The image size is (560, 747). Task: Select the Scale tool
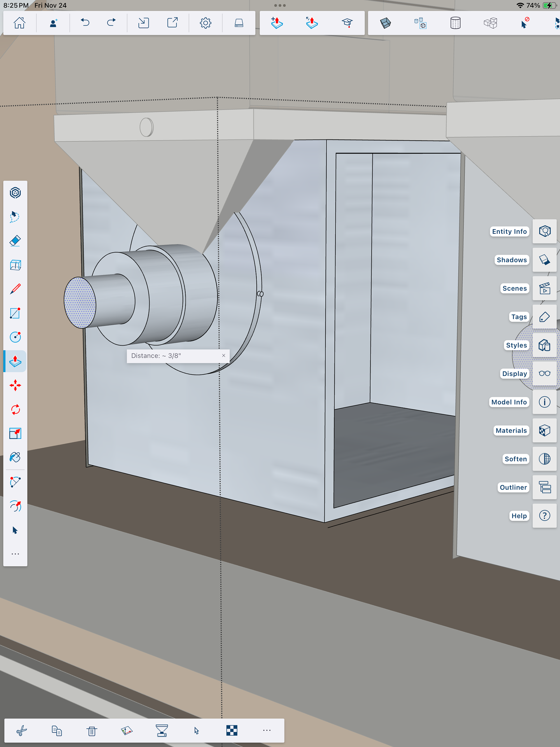15,433
